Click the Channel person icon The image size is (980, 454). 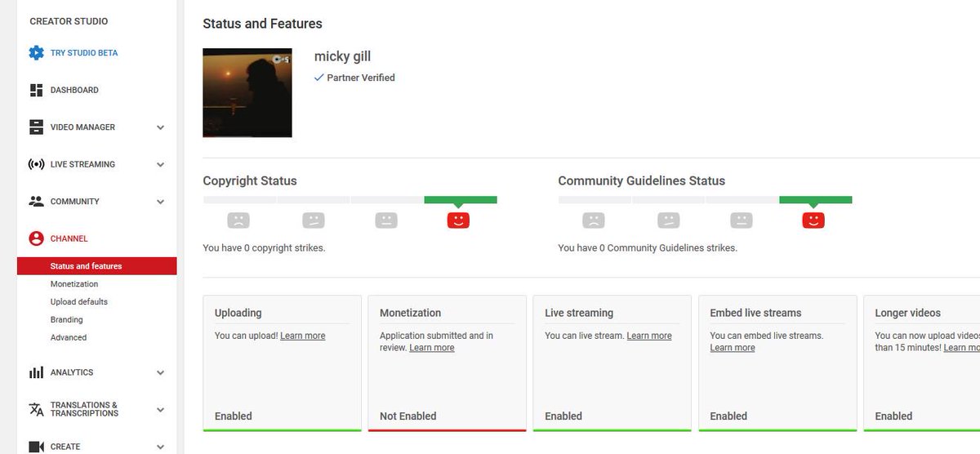[36, 238]
